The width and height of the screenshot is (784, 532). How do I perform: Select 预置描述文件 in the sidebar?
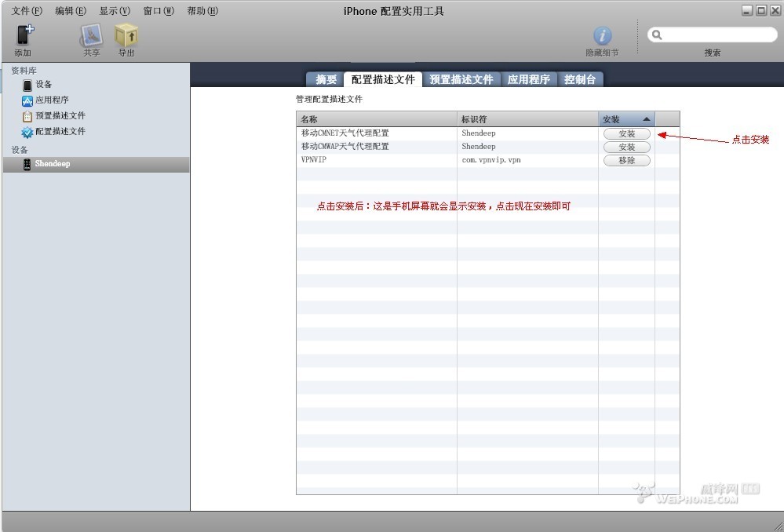(59, 116)
